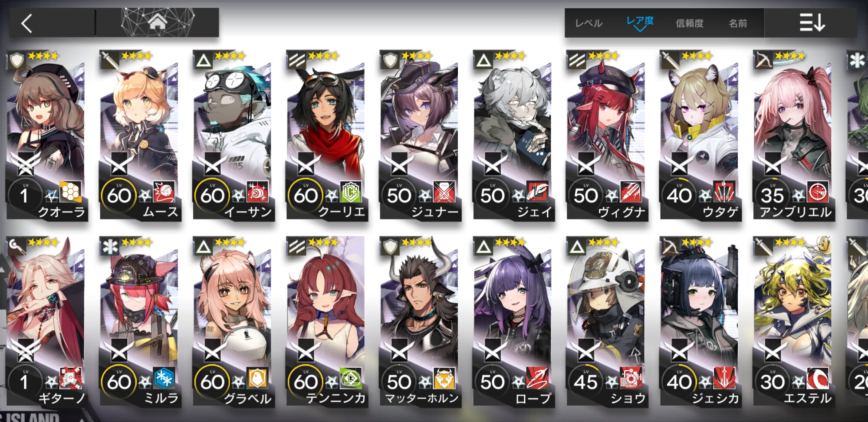Click the back arrow icon

27,23
